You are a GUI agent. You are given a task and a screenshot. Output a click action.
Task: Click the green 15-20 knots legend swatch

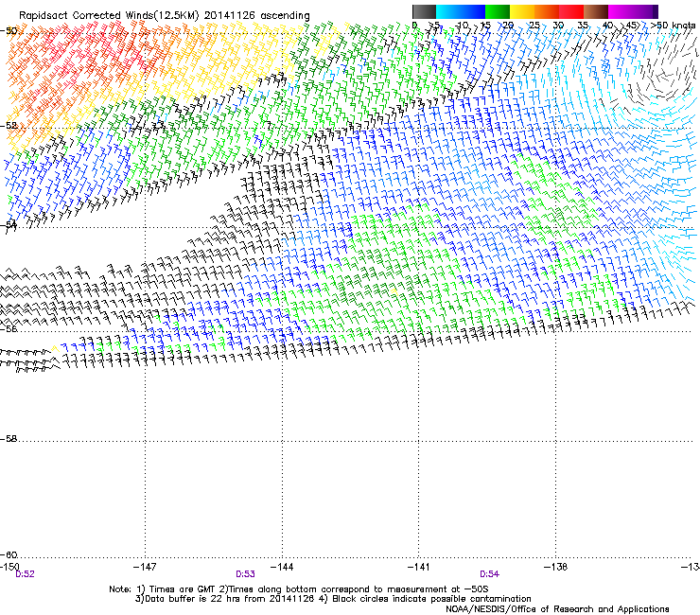pyautogui.click(x=498, y=11)
